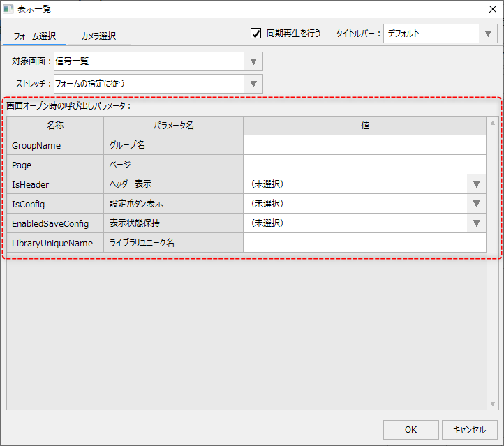Click the window icon in the title bar

(x=8, y=9)
